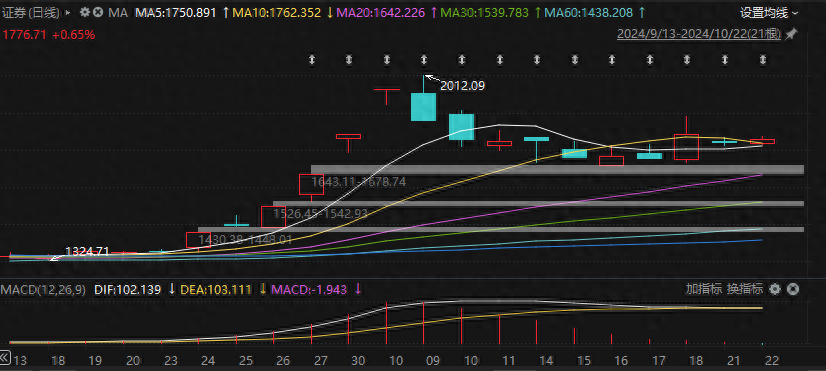
Task: Click date 23 on the time axis
Action: [x=171, y=361]
